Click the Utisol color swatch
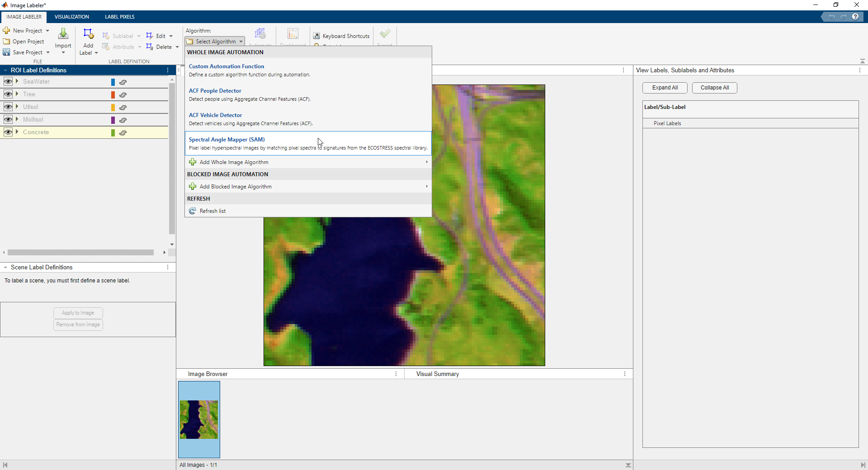 point(112,107)
